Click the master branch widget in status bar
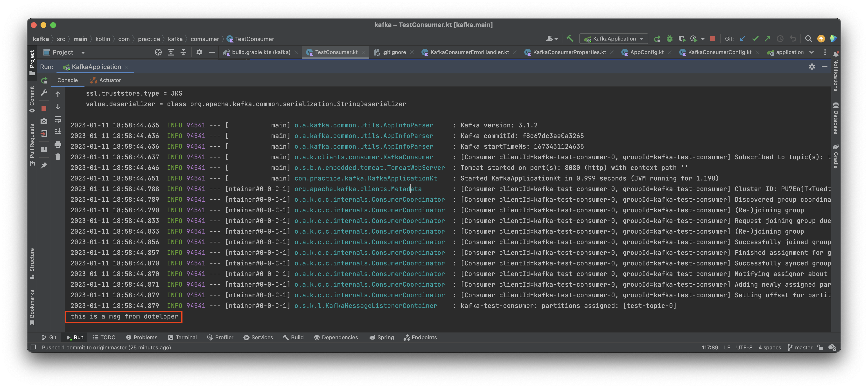The height and width of the screenshot is (388, 868). (800, 347)
